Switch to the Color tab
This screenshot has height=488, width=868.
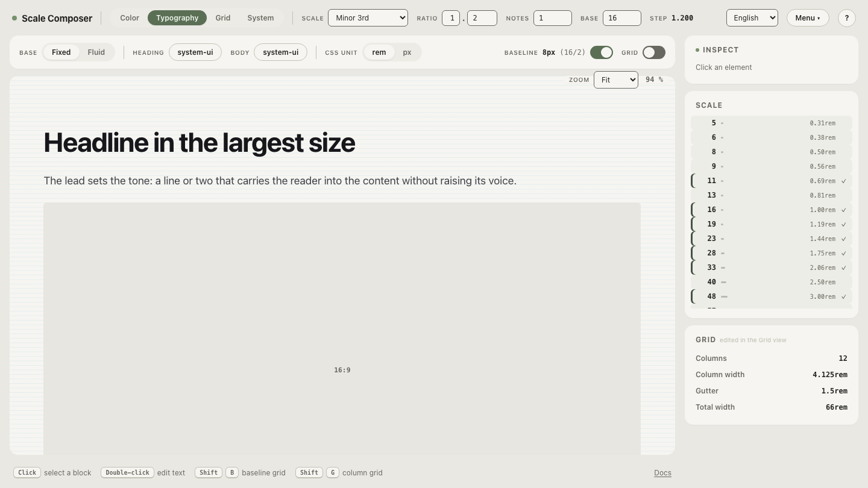point(130,18)
